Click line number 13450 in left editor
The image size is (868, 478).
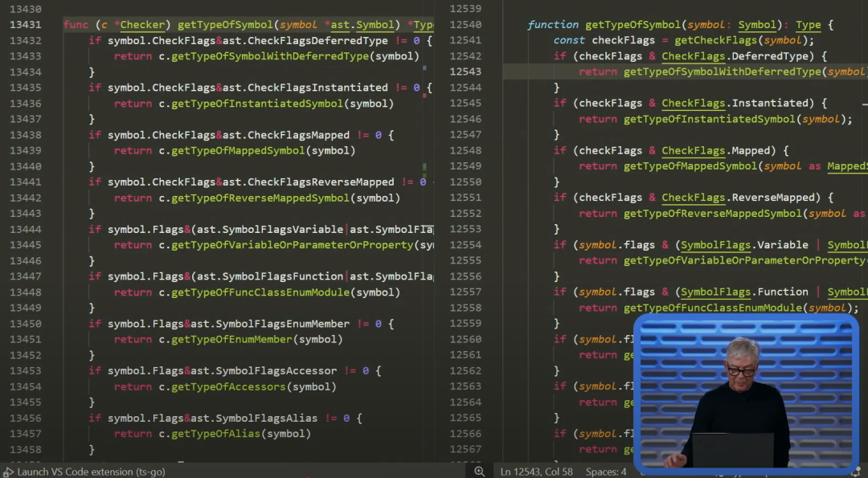26,324
